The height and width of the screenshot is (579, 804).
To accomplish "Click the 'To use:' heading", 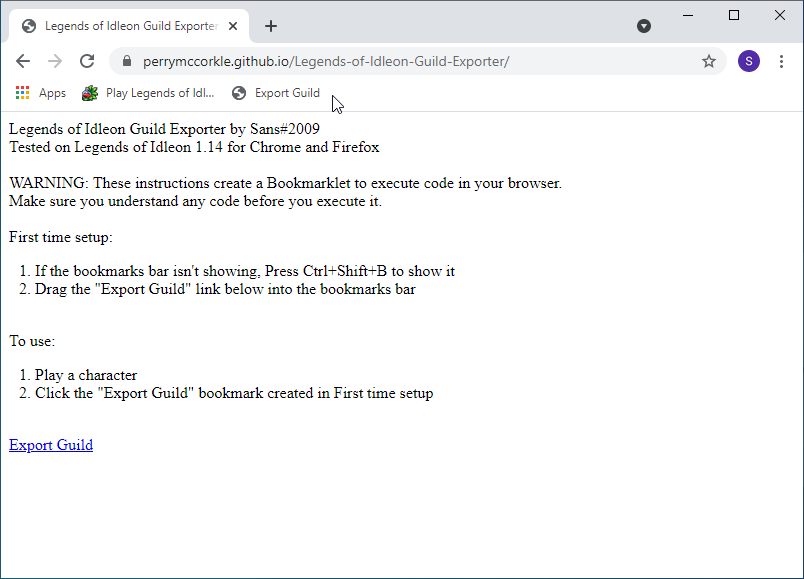I will pyautogui.click(x=32, y=341).
